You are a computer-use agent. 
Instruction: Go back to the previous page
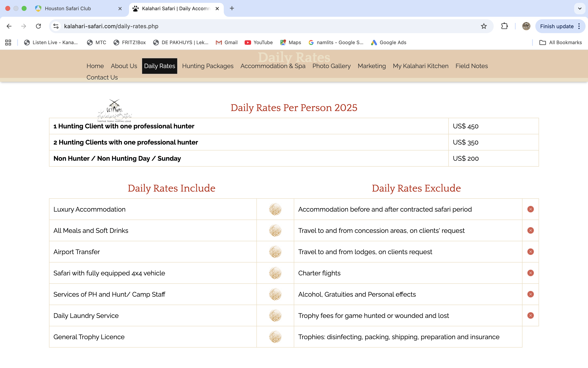pos(9,26)
